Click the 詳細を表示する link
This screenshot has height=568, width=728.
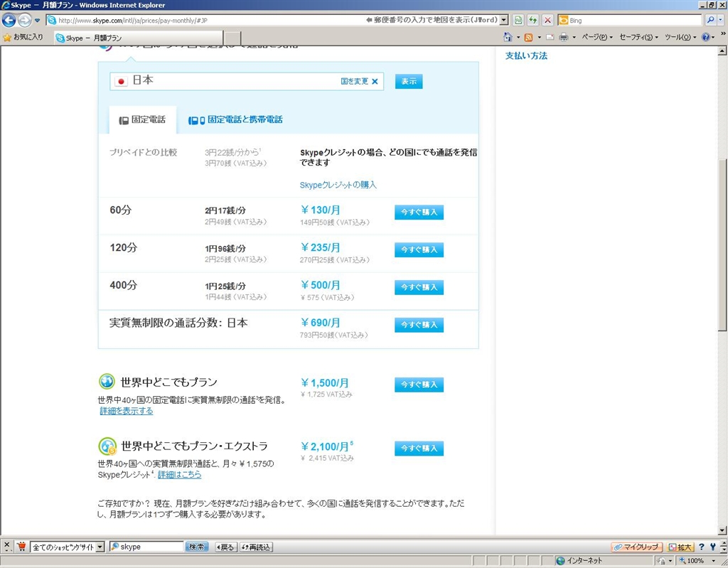[x=127, y=411]
